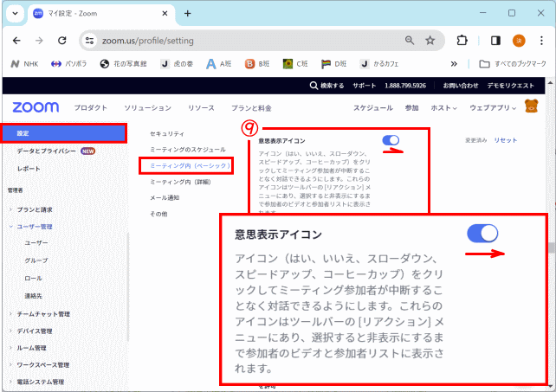The image size is (556, 392).
Task: Toggle the browser side panel icon
Action: 495,41
